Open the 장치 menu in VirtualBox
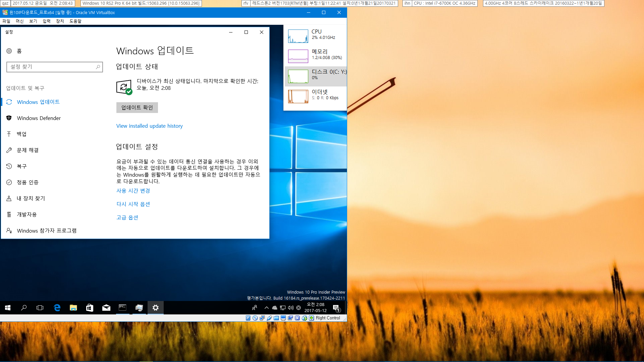Screen dimensions: 644x362 tap(60, 21)
